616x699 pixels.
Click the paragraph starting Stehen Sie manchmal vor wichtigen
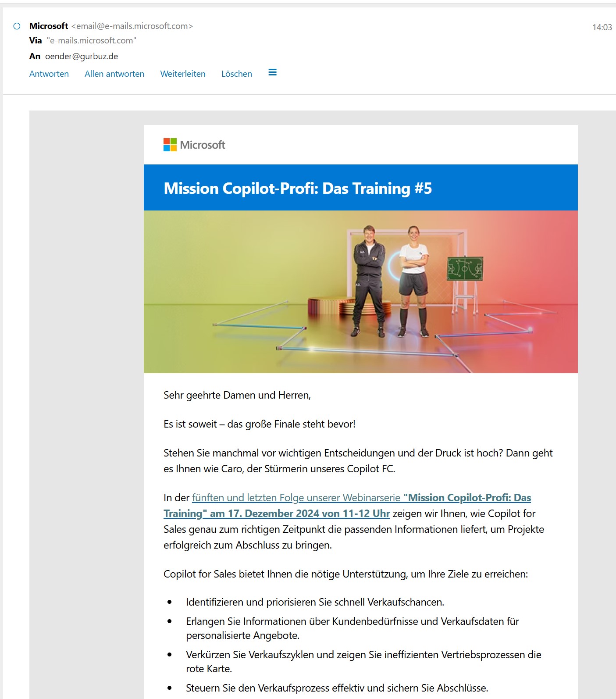358,461
